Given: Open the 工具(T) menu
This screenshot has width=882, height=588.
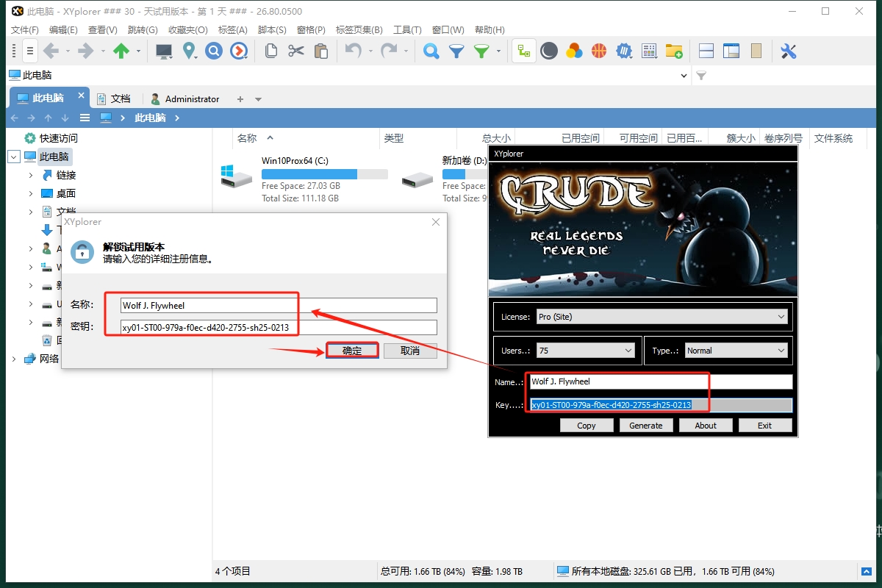Looking at the screenshot, I should [407, 30].
